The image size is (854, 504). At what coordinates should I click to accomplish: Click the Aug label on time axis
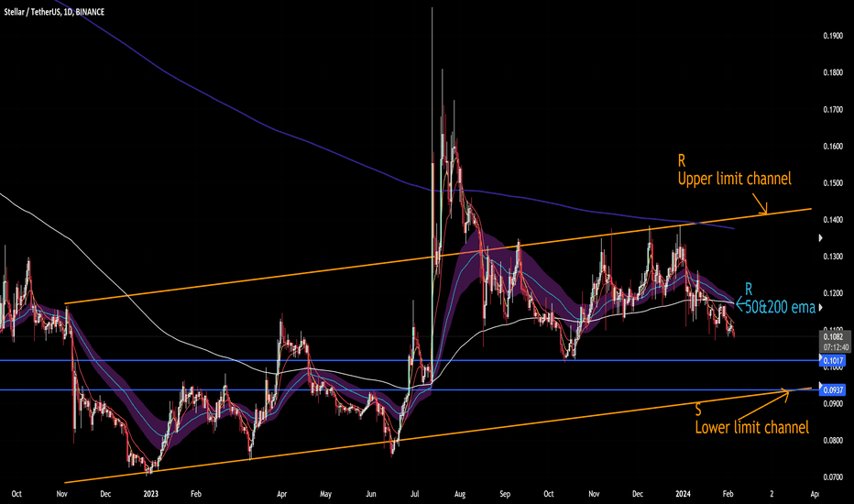[x=460, y=494]
